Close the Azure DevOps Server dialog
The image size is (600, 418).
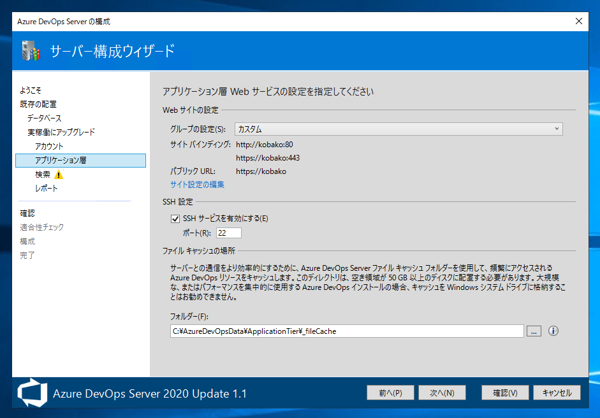[579, 21]
